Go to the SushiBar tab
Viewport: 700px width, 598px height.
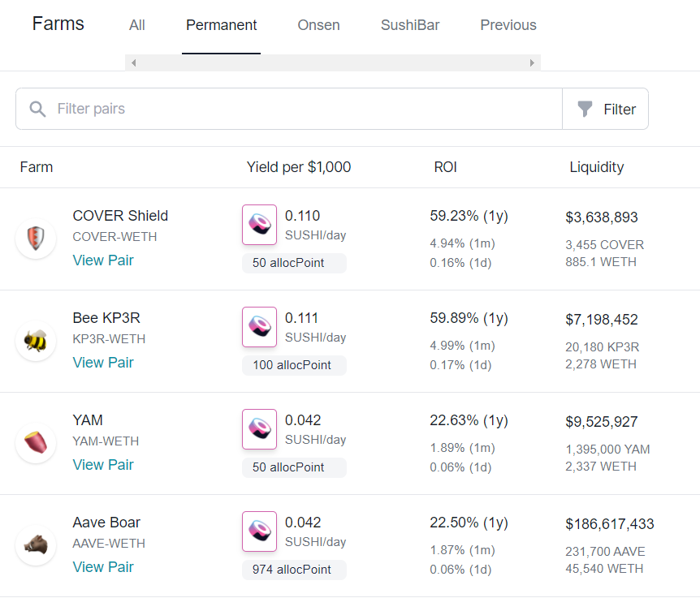point(410,25)
